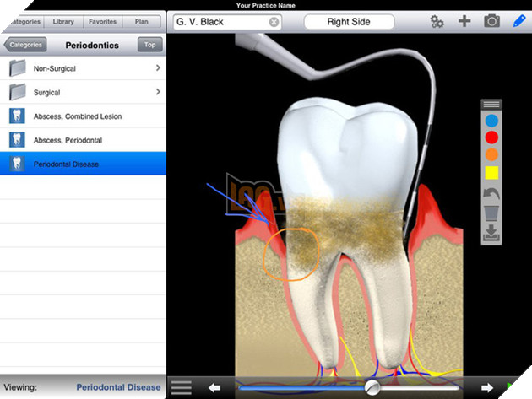Clear the G. V. Black name field

tap(274, 22)
